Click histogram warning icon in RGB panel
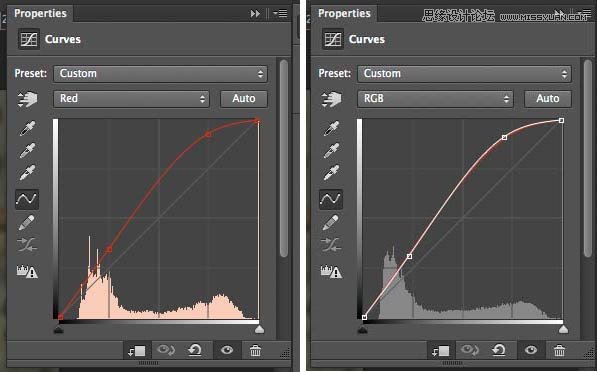The image size is (597, 372). [331, 271]
